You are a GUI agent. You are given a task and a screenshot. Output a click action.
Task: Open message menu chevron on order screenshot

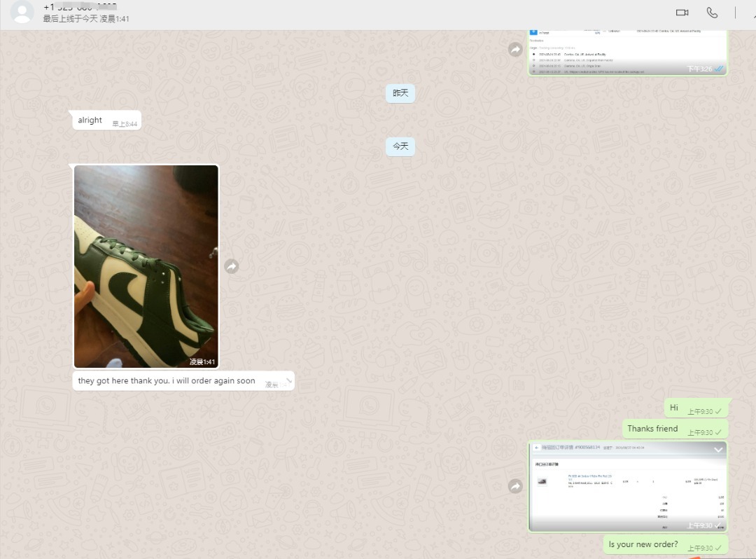pos(717,450)
